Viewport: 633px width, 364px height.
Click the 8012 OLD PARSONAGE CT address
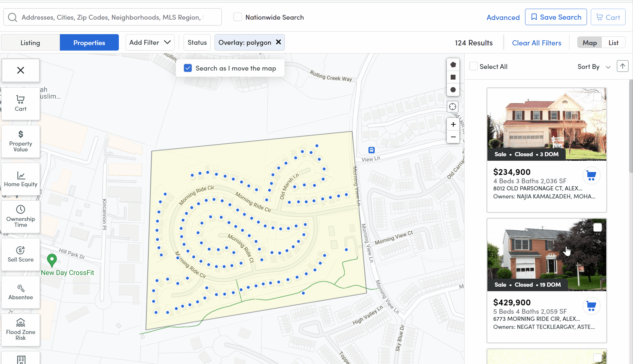(x=538, y=188)
